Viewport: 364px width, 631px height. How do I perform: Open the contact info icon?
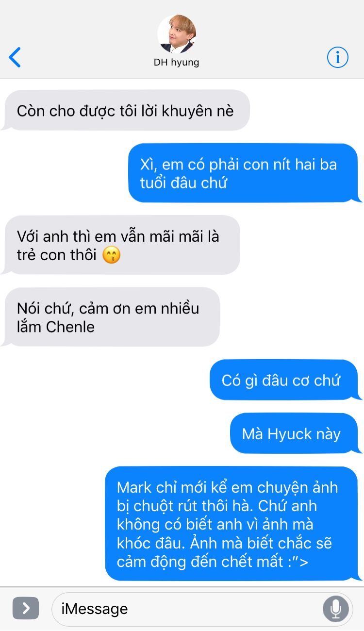point(338,58)
